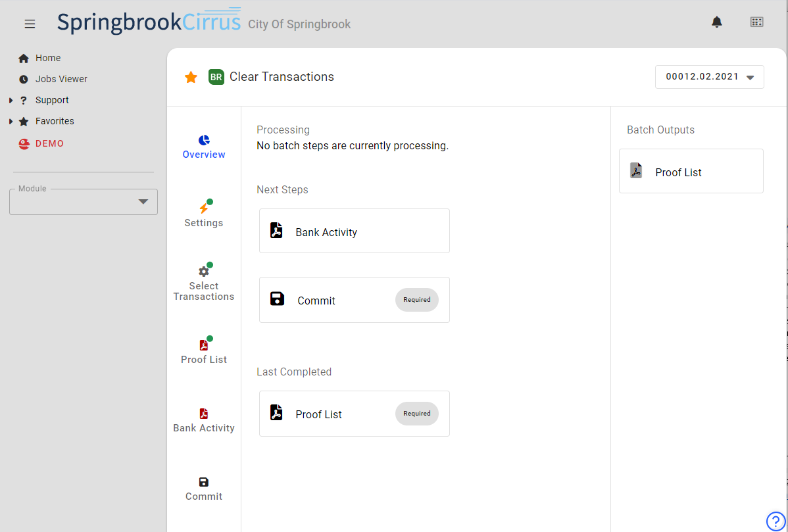788x532 pixels.
Task: Go to Select Transactions step
Action: click(204, 283)
